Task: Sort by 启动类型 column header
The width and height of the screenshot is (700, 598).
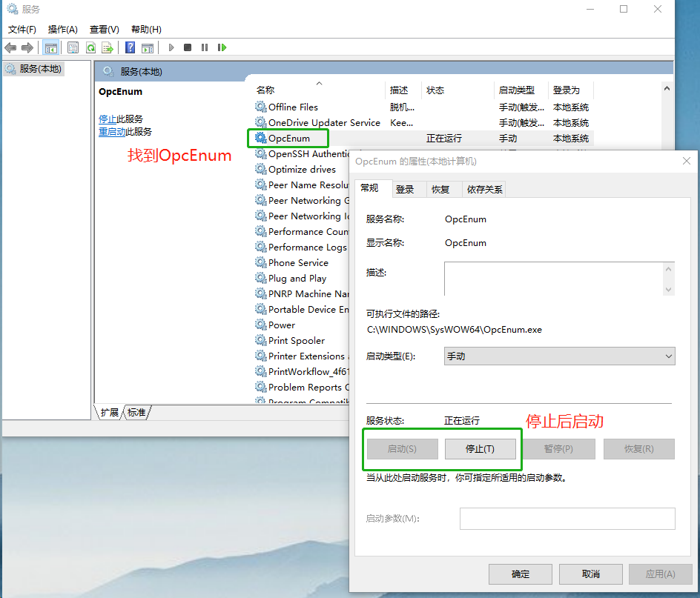Action: [521, 90]
